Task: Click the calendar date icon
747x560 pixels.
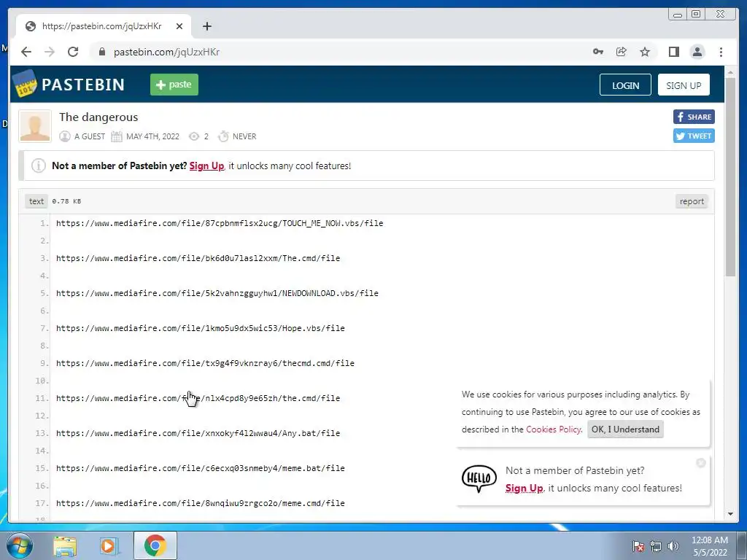Action: 117,136
